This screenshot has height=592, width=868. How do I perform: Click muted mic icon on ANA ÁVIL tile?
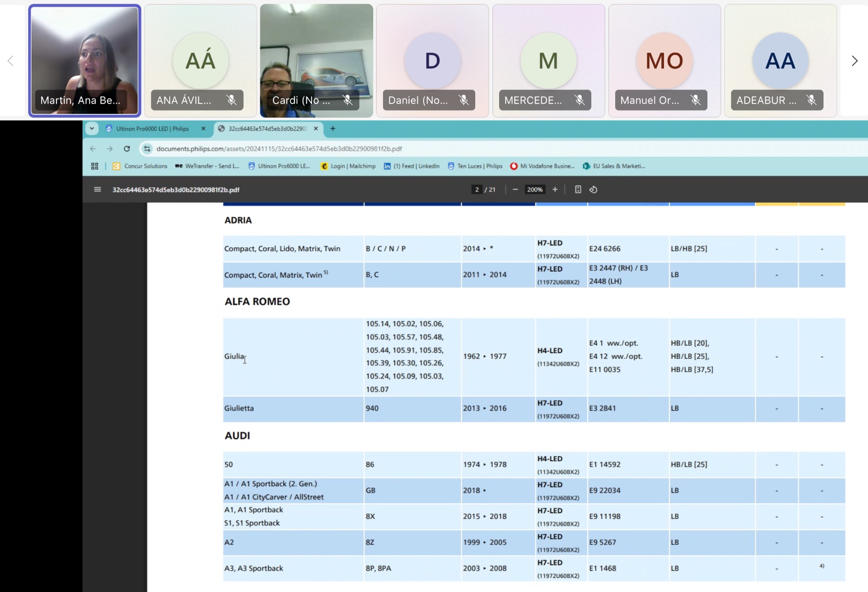(x=232, y=100)
